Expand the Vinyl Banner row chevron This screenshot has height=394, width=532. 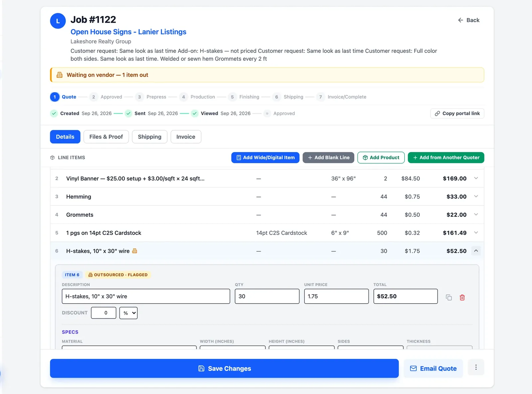476,178
